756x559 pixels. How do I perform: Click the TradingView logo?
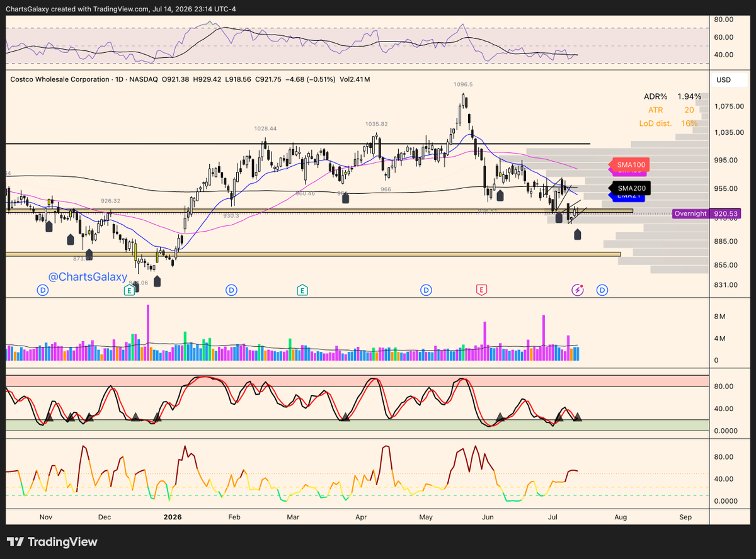(x=52, y=542)
